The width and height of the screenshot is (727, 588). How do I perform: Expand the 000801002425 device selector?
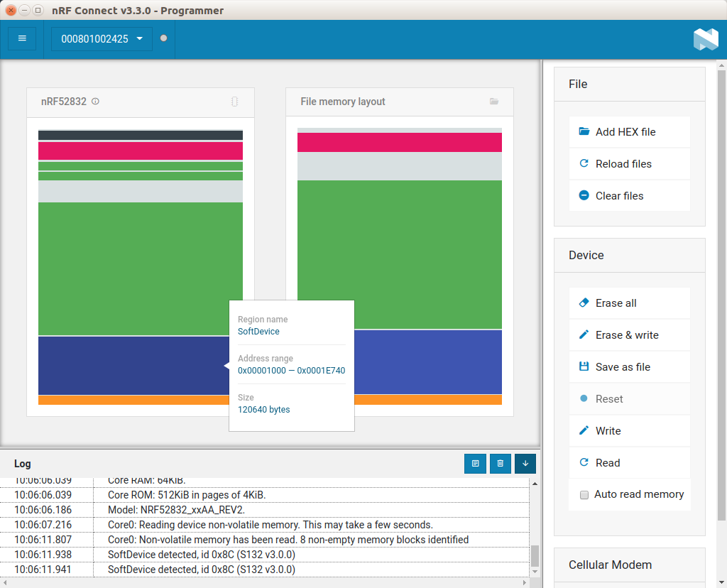[102, 39]
